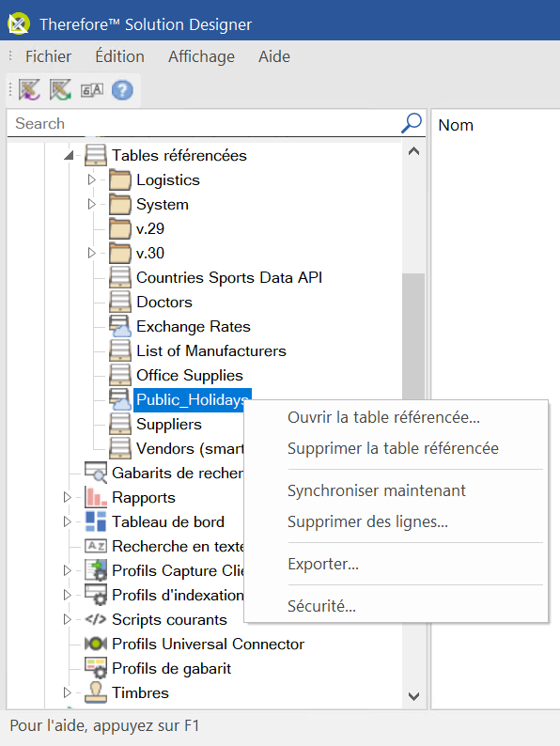Click the Scripts courants code icon

click(96, 619)
